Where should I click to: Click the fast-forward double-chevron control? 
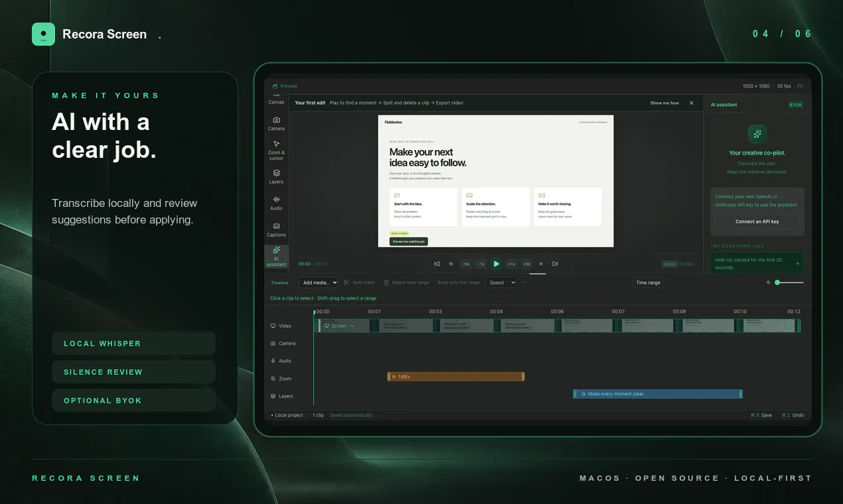(541, 264)
